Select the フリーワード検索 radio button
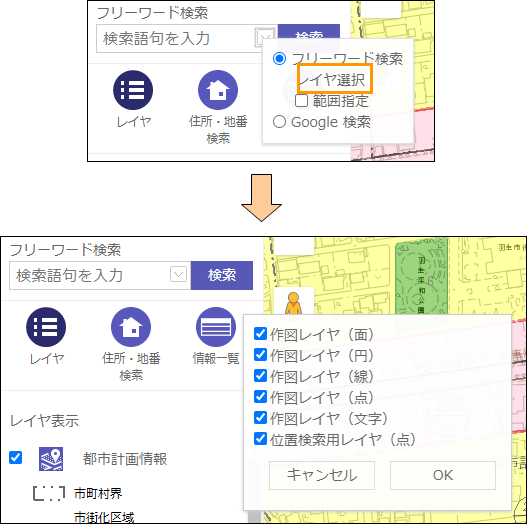Image resolution: width=527 pixels, height=524 pixels. (x=279, y=58)
